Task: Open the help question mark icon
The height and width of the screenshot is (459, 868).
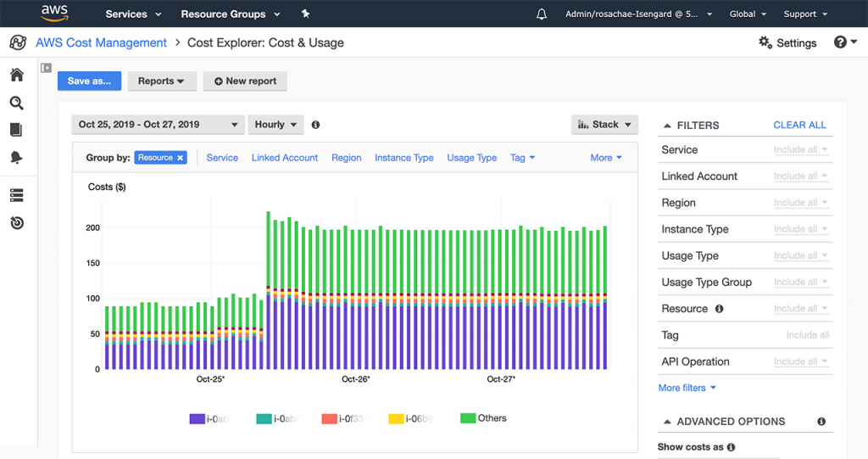Action: (840, 42)
